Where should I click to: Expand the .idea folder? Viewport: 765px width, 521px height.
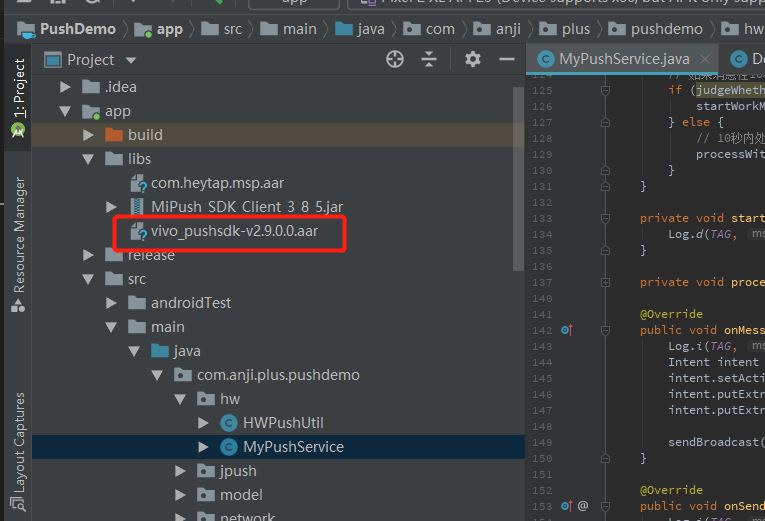coord(66,87)
